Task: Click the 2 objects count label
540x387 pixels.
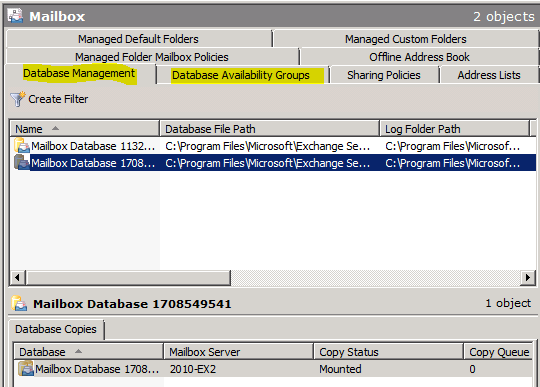Action: click(x=504, y=17)
